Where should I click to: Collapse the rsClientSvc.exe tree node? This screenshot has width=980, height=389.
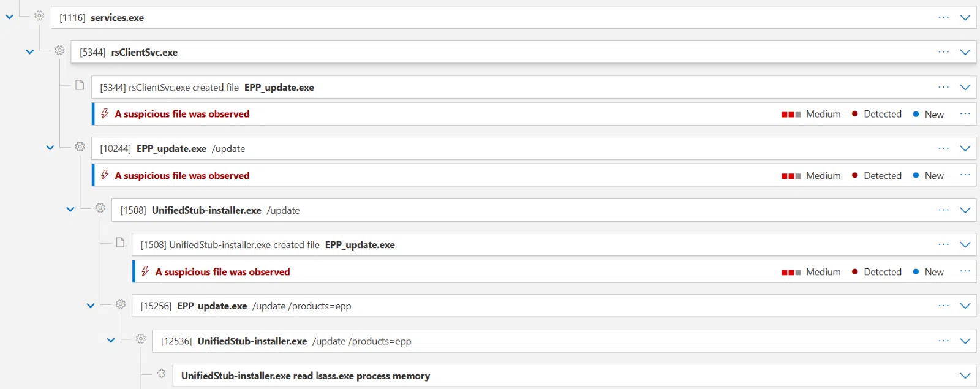(x=29, y=52)
